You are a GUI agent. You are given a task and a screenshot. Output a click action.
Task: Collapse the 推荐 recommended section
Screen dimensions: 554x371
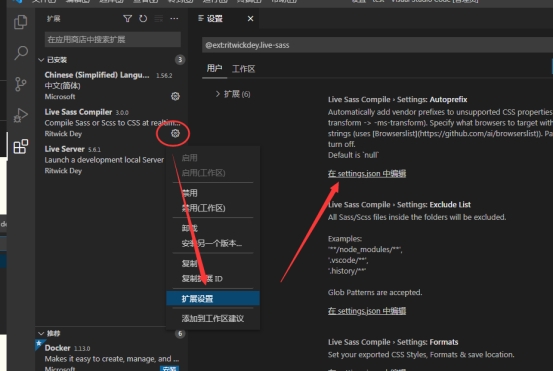pyautogui.click(x=41, y=334)
